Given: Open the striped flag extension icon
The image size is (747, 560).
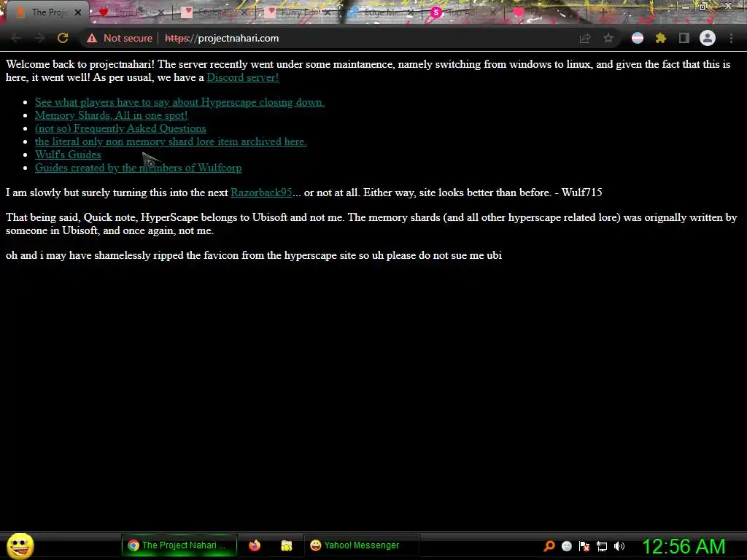Looking at the screenshot, I should pyautogui.click(x=638, y=38).
